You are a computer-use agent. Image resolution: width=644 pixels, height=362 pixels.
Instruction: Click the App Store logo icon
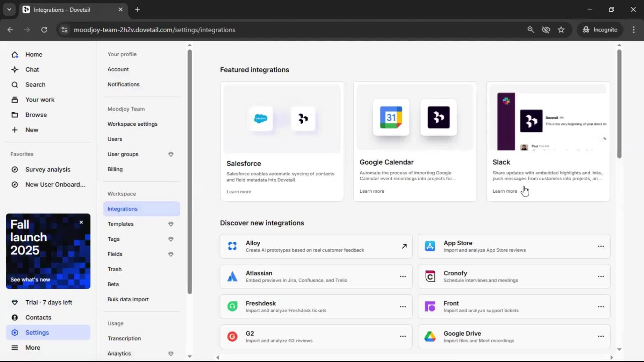[430, 246]
